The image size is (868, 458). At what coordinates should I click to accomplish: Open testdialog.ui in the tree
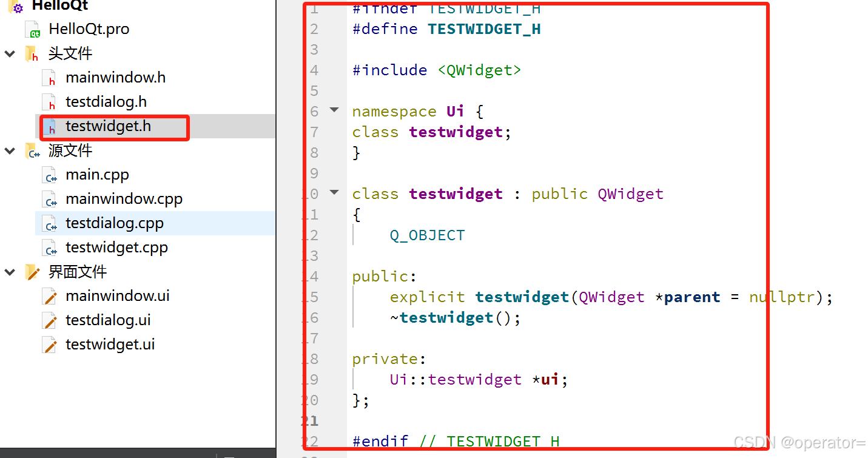[x=108, y=320]
